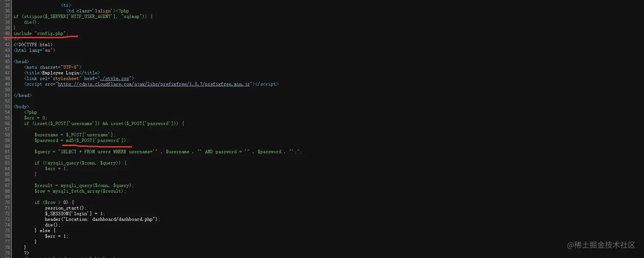Click the Employee Login title line
The image size is (644, 258).
[x=62, y=73]
